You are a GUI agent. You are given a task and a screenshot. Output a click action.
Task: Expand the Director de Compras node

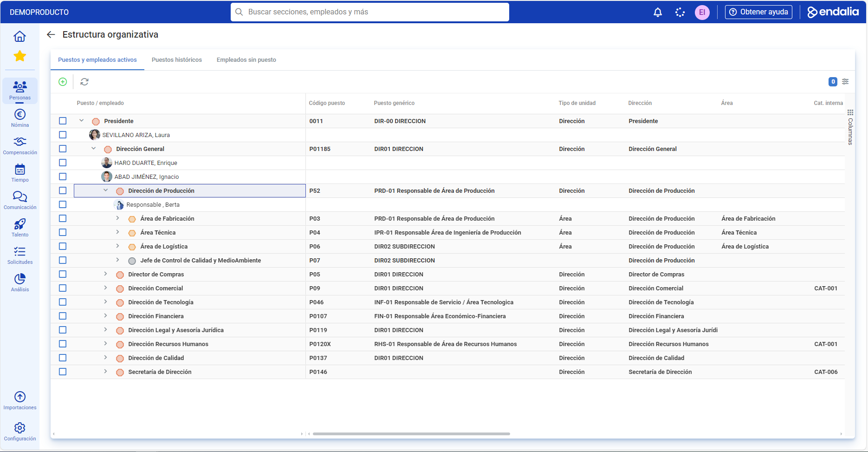(105, 274)
